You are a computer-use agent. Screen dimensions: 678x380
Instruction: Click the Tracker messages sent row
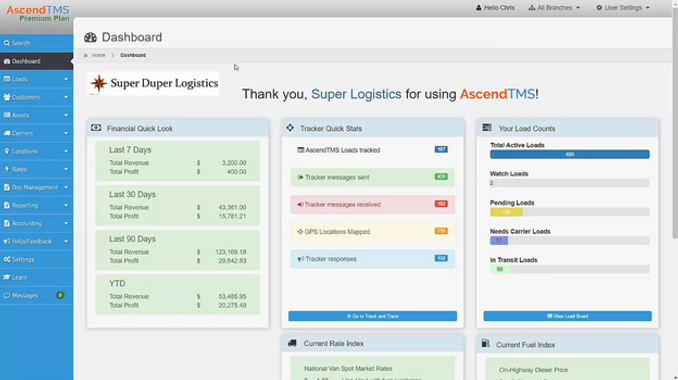pyautogui.click(x=372, y=177)
